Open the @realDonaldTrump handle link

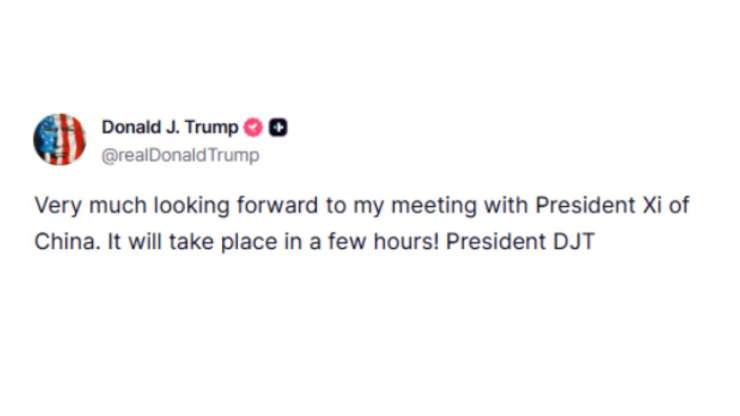click(180, 155)
